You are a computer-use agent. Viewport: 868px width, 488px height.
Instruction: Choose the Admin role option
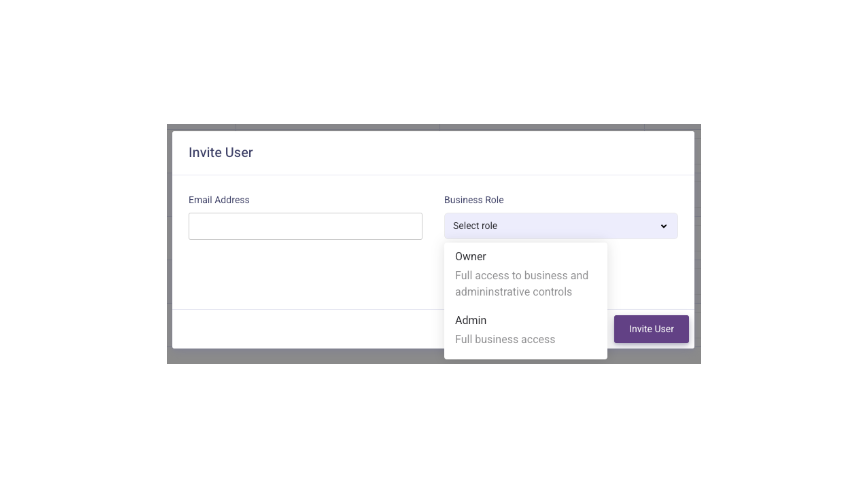click(526, 329)
